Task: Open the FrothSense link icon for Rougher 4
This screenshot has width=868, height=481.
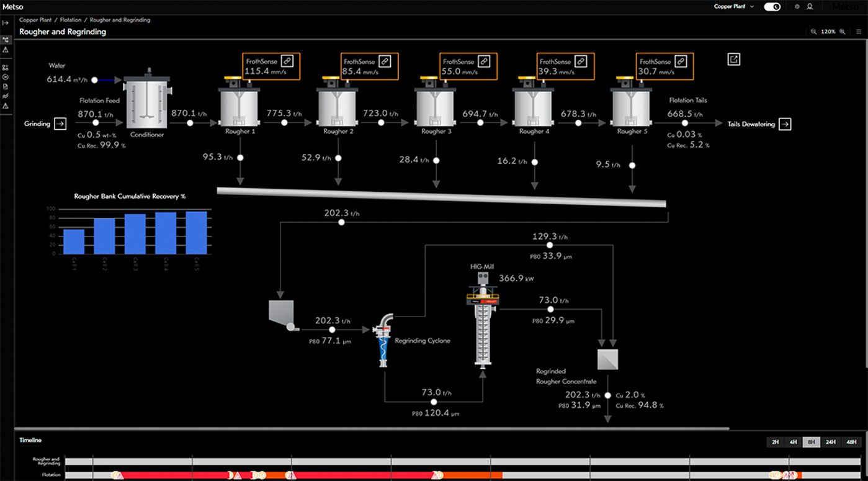Action: (x=581, y=61)
